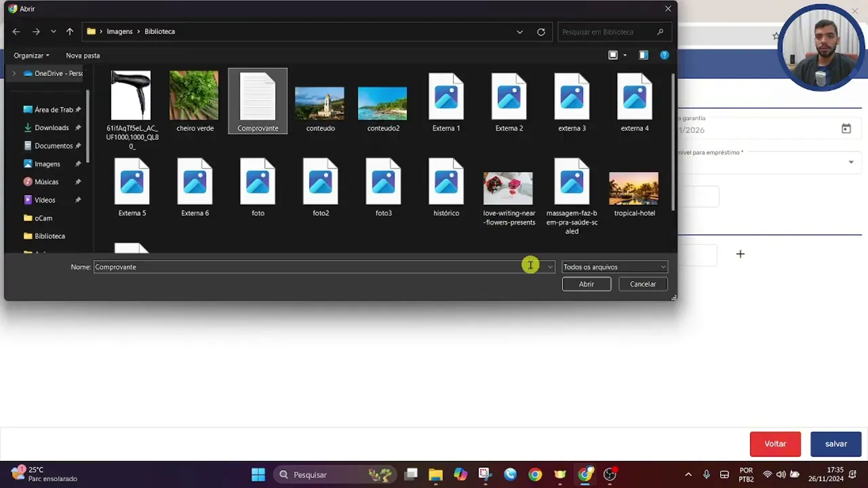Open the Todos os arquivos filter dropdown

[x=615, y=267]
